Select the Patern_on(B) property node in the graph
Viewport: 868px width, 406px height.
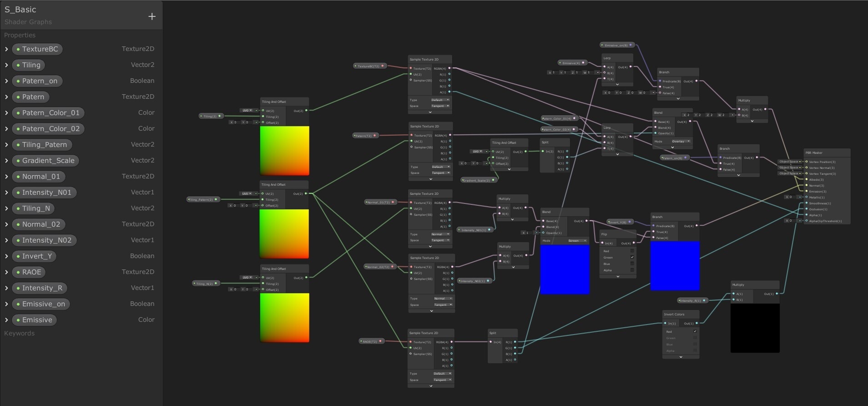pyautogui.click(x=675, y=158)
